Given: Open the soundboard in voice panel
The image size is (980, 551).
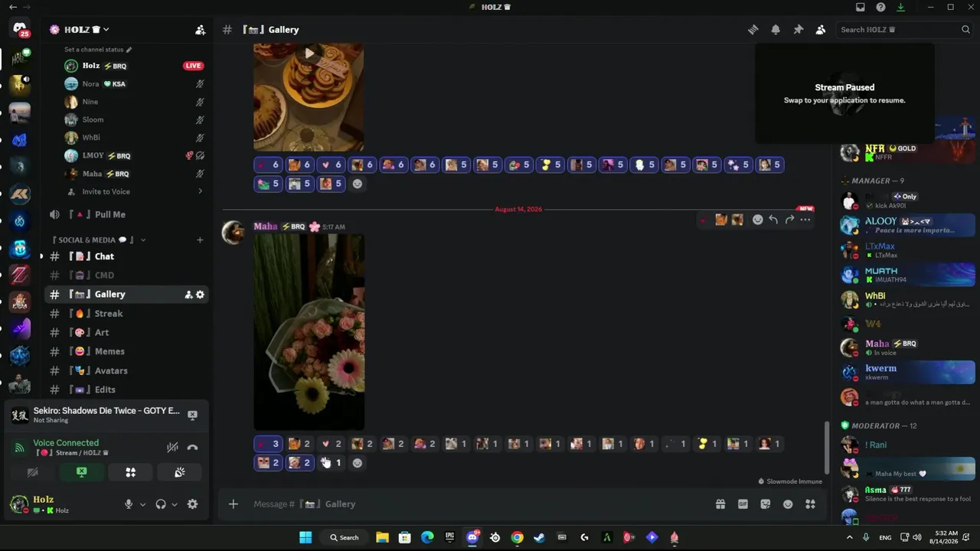Looking at the screenshot, I should [x=179, y=473].
